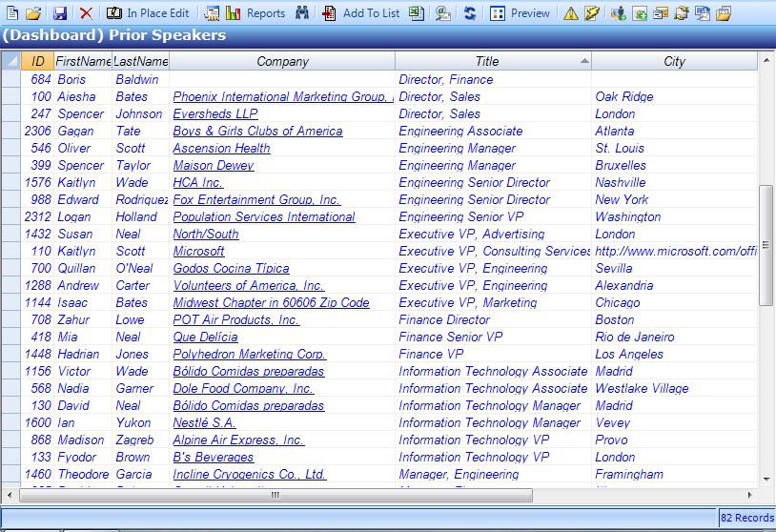776x532 pixels.
Task: Click the New record document icon
Action: point(12,12)
